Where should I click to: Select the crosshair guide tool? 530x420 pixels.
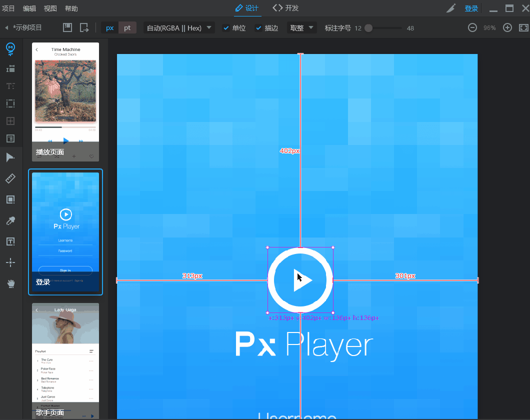[x=10, y=262]
